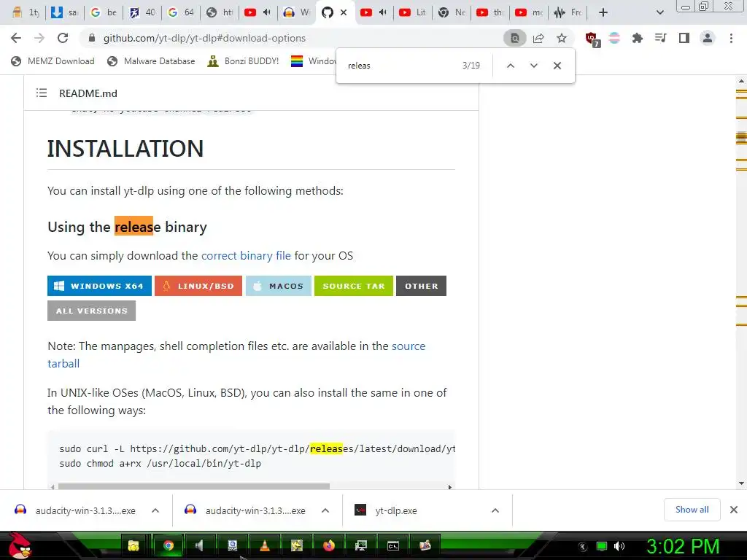This screenshot has height=560, width=747.
Task: Click the Linux/BSD download badge
Action: point(198,286)
